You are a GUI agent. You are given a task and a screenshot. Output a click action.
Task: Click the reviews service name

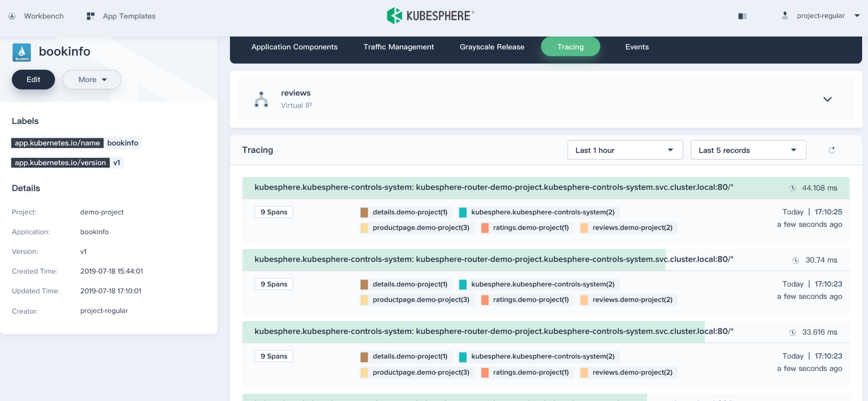pos(296,93)
